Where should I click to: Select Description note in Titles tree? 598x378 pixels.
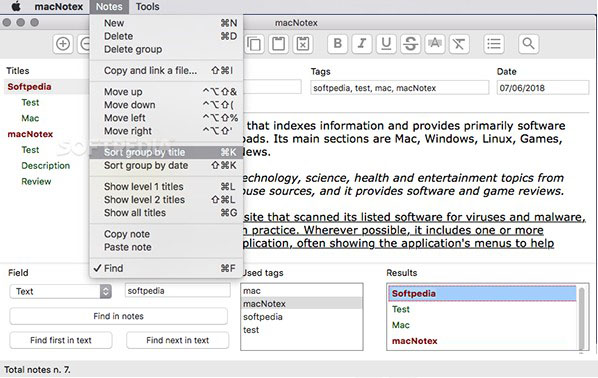tap(46, 166)
